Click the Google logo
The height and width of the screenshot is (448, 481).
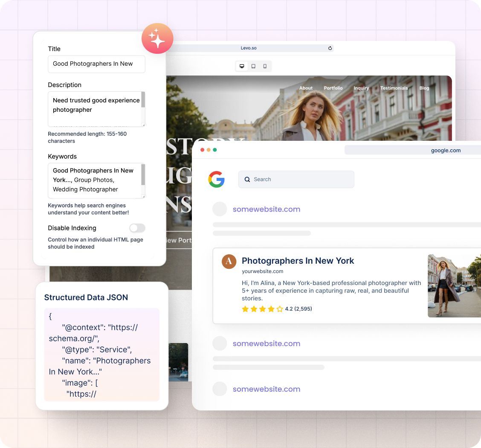click(x=217, y=179)
